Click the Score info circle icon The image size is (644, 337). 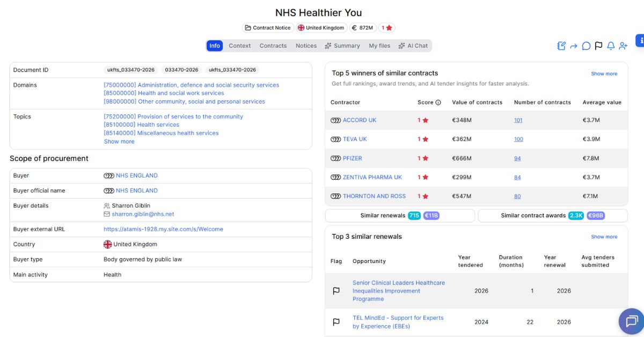pyautogui.click(x=438, y=102)
